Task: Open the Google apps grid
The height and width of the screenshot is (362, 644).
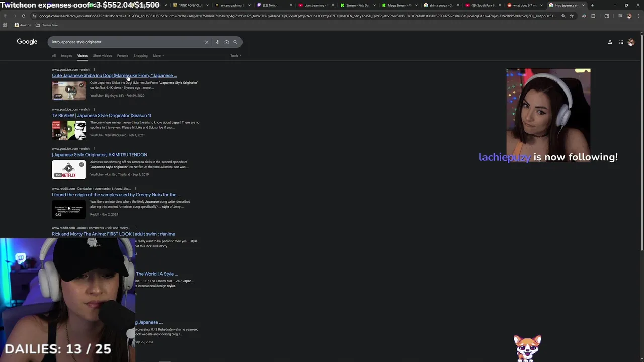Action: [621, 42]
